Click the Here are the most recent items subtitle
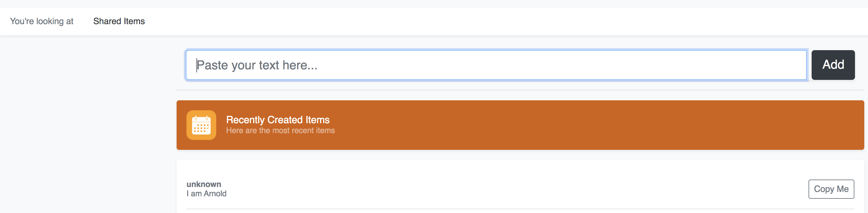 280,131
